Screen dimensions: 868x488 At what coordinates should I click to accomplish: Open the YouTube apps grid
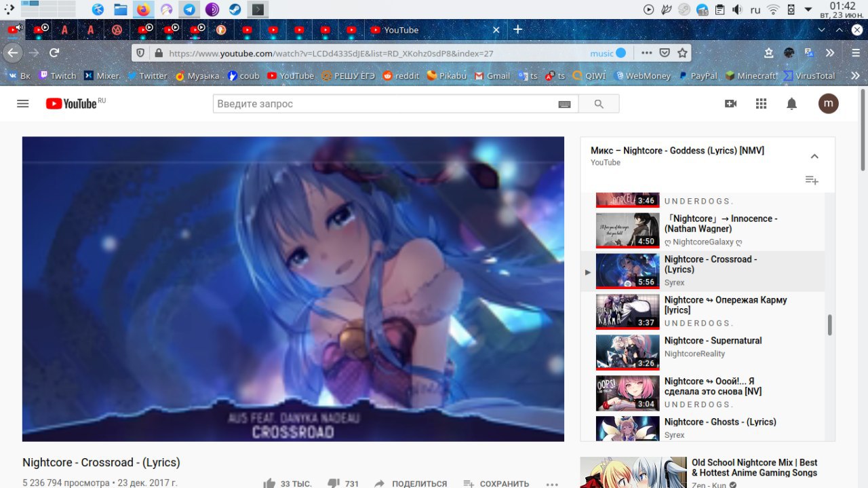(x=761, y=104)
